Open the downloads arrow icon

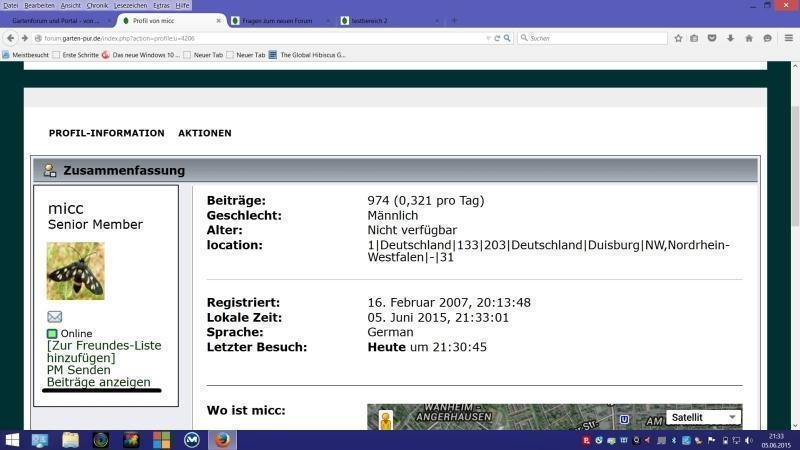pyautogui.click(x=730, y=38)
